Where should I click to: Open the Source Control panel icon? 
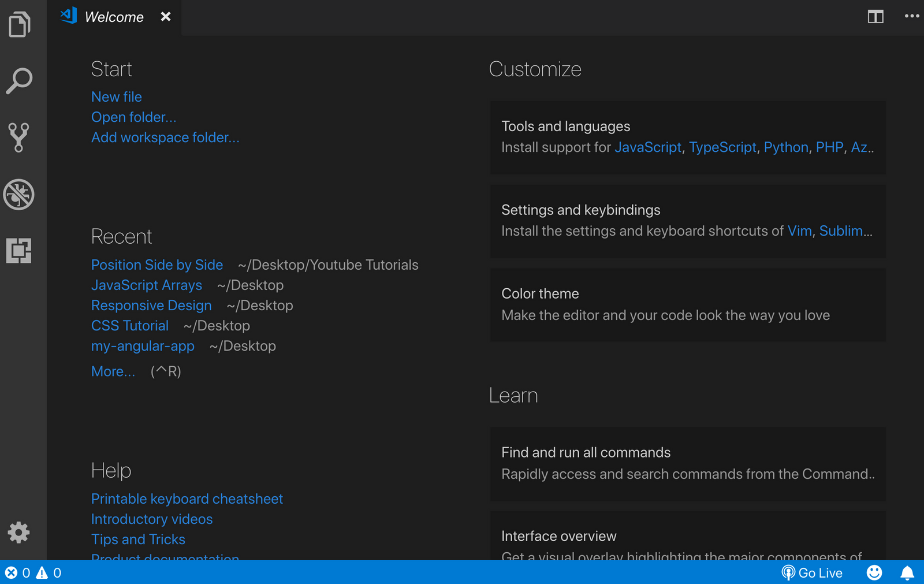[x=20, y=137]
